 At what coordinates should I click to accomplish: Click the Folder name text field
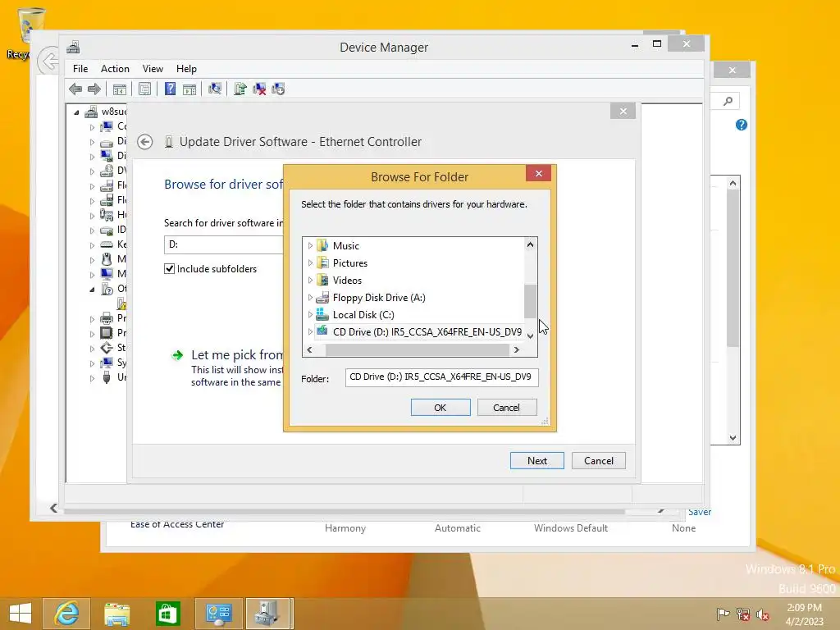pyautogui.click(x=441, y=377)
